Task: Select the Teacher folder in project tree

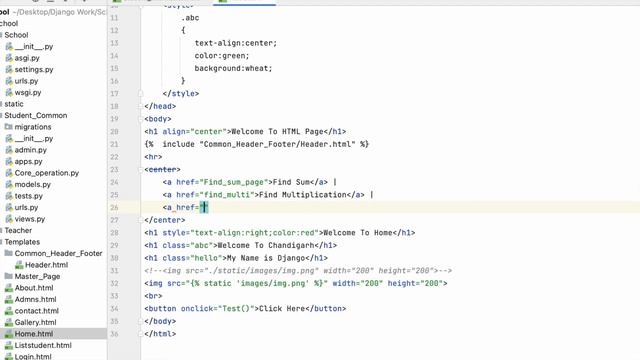Action: pyautogui.click(x=18, y=230)
